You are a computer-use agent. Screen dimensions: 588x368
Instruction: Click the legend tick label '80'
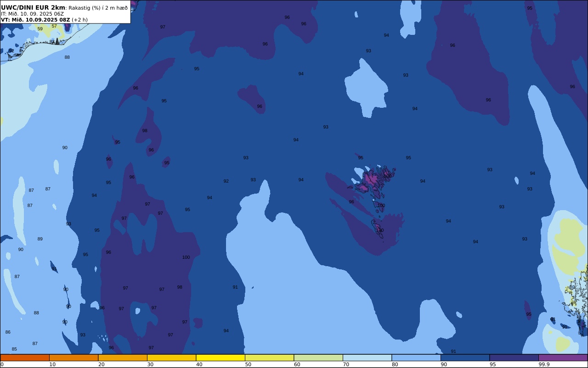click(395, 364)
